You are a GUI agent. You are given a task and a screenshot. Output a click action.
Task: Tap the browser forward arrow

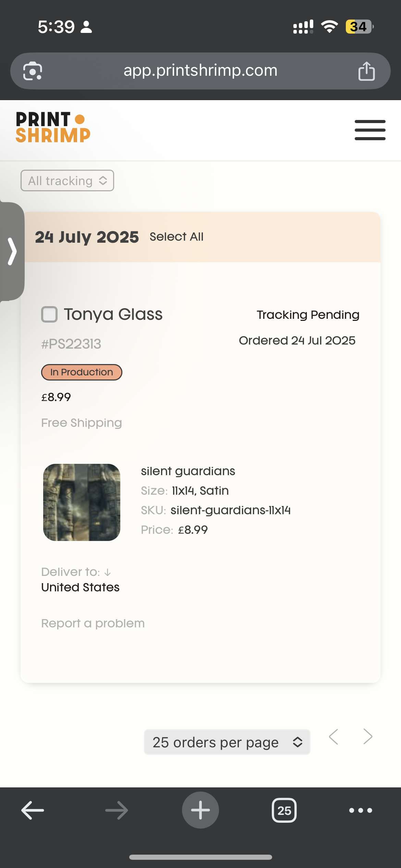click(x=117, y=810)
